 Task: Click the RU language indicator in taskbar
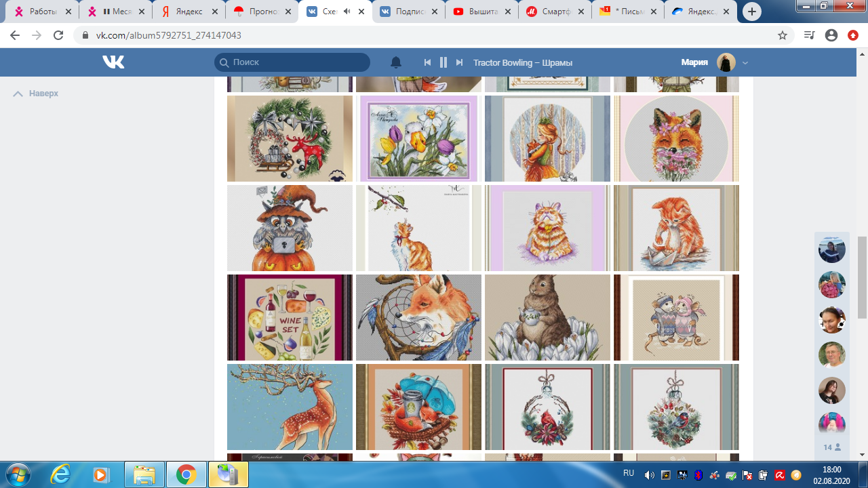[x=629, y=473]
